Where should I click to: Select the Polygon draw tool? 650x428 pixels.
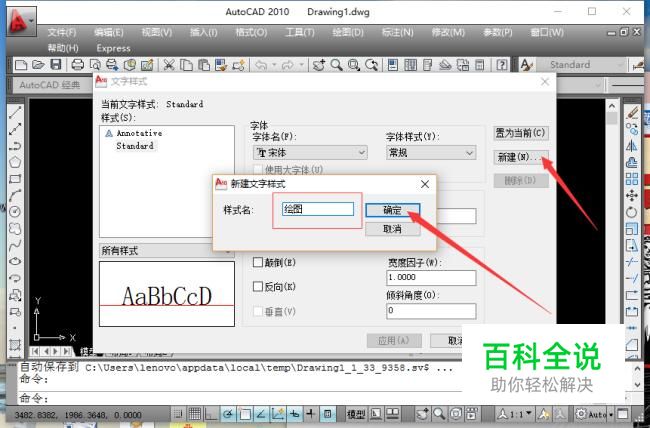tap(15, 162)
